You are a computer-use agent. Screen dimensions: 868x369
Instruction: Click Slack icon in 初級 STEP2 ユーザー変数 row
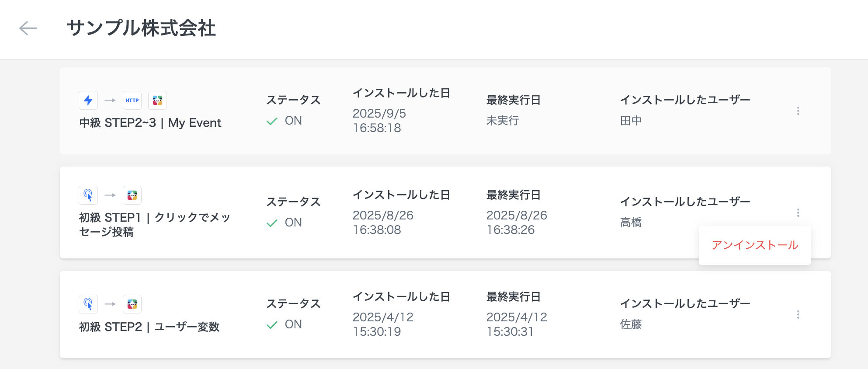click(132, 304)
